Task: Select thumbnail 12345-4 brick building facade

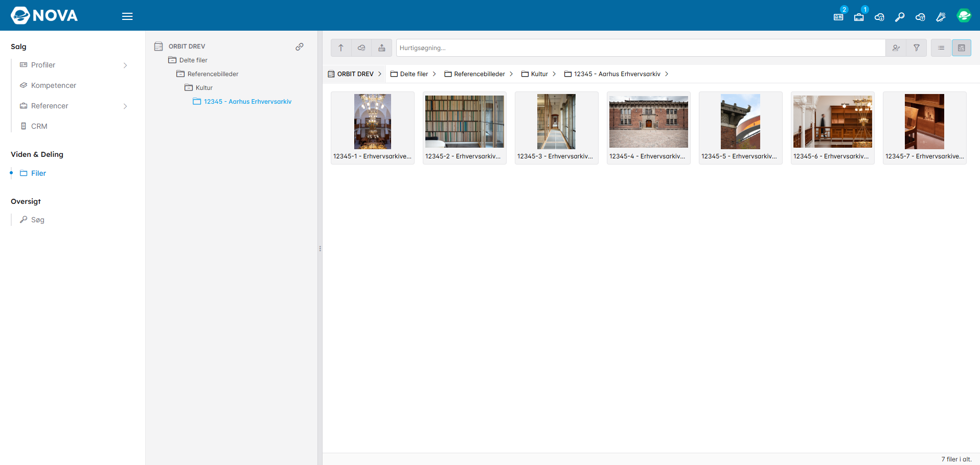Action: tap(649, 128)
